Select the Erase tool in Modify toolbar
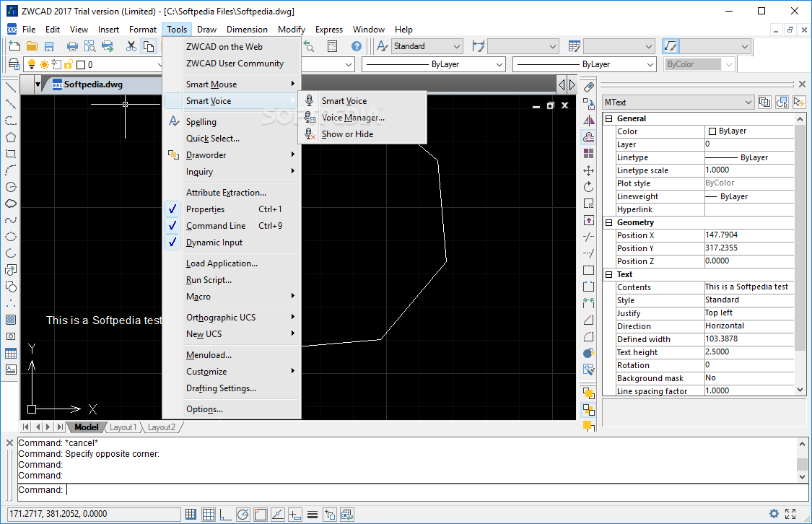 tap(589, 87)
